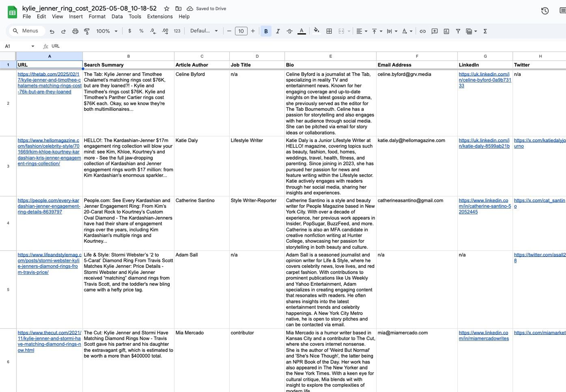Open version history clock icon
The height and width of the screenshot is (392, 566).
(545, 11)
